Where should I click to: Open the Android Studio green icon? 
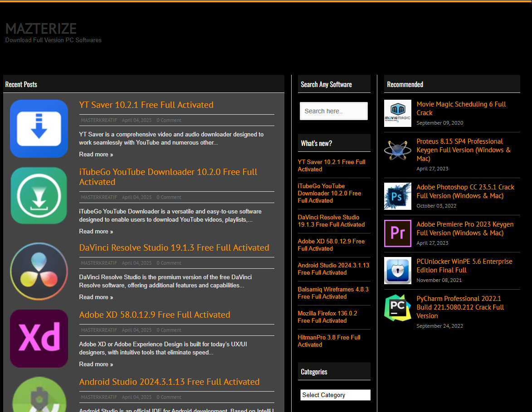click(39, 394)
